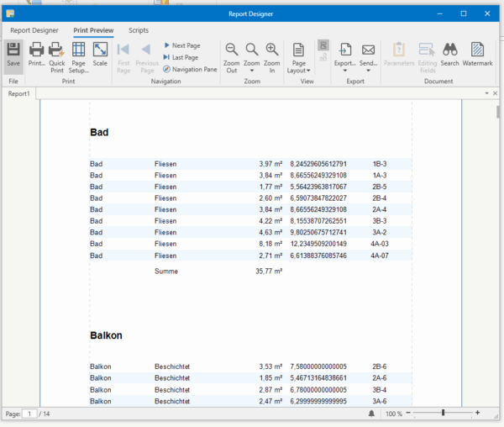The width and height of the screenshot is (504, 427).
Task: Open the Zoom dropdown arrow
Action: 252,71
